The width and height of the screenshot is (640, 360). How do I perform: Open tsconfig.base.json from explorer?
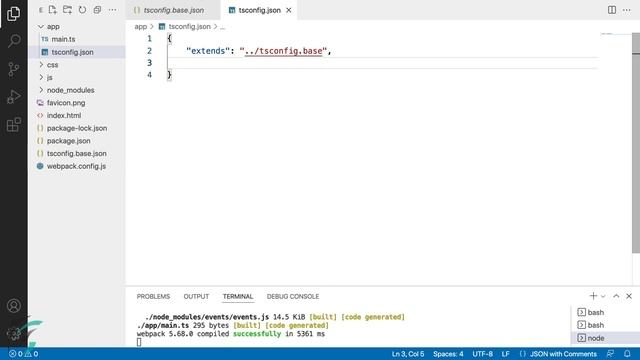(x=77, y=153)
